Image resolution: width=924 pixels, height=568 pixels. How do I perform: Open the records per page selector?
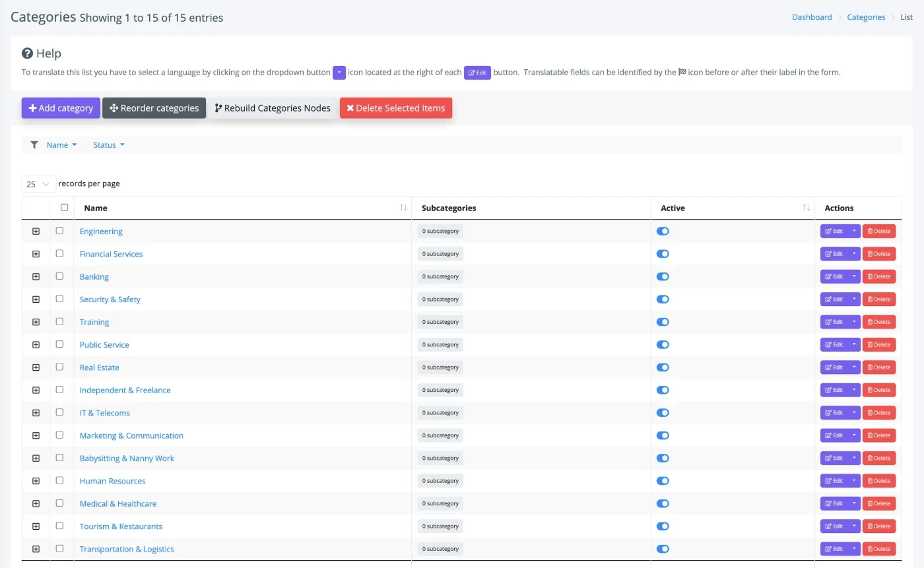(39, 184)
